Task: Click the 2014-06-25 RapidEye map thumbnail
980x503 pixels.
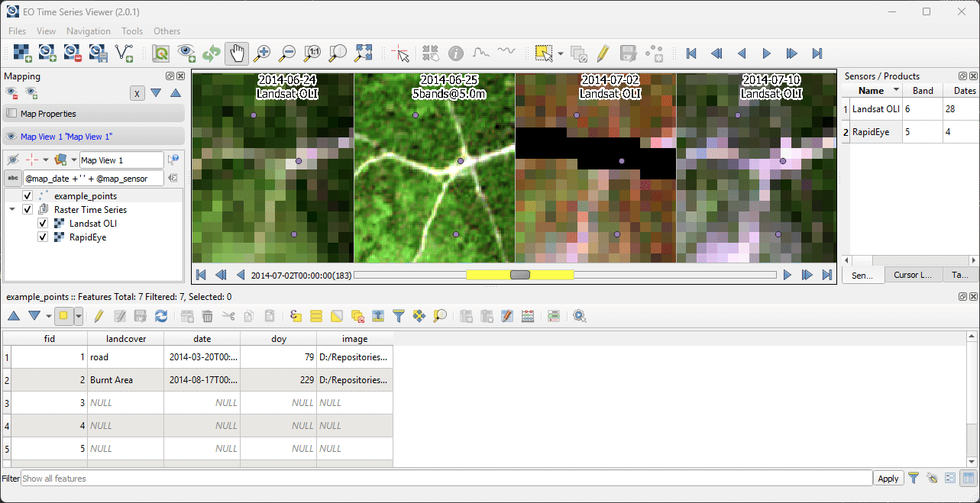Action: pos(435,168)
